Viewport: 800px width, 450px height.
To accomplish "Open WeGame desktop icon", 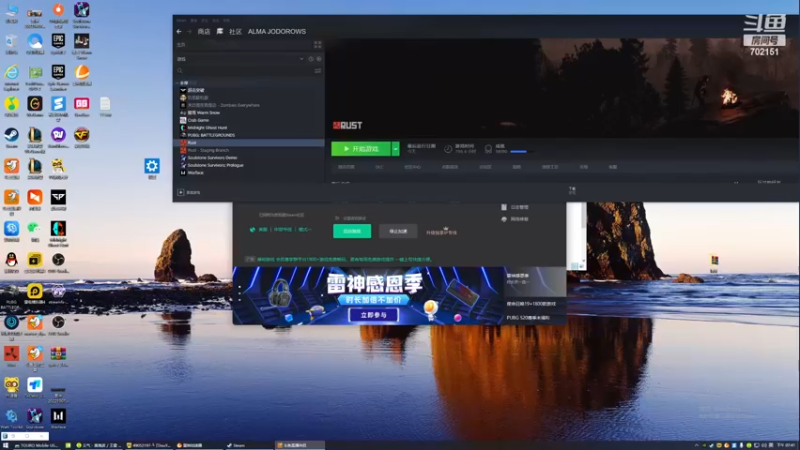I will 35,106.
